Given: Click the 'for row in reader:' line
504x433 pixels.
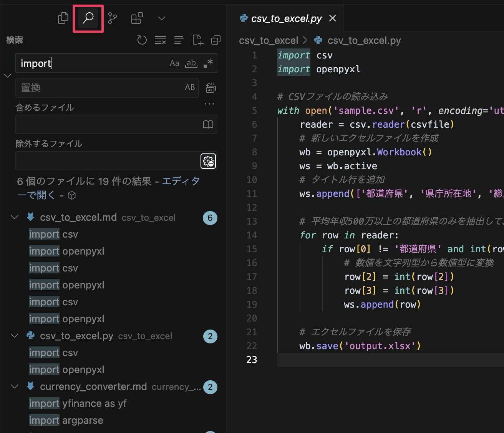Looking at the screenshot, I should [349, 235].
